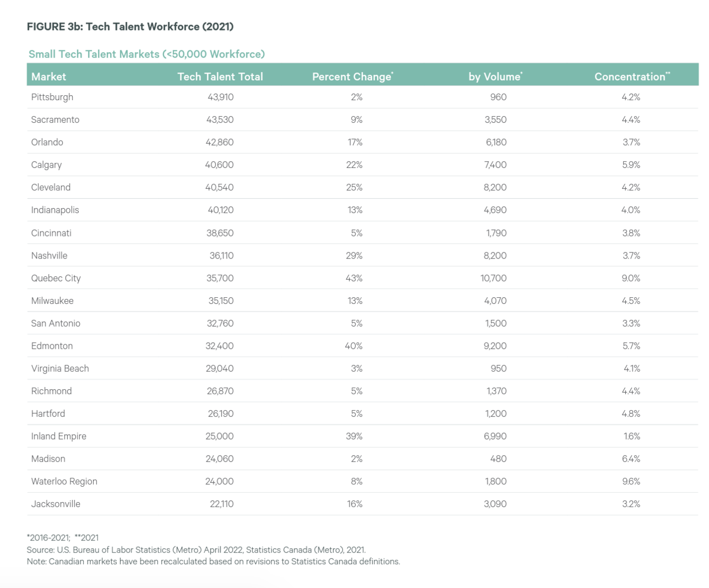Click the Canadian markets recalculation note
709x588 pixels.
click(x=213, y=561)
